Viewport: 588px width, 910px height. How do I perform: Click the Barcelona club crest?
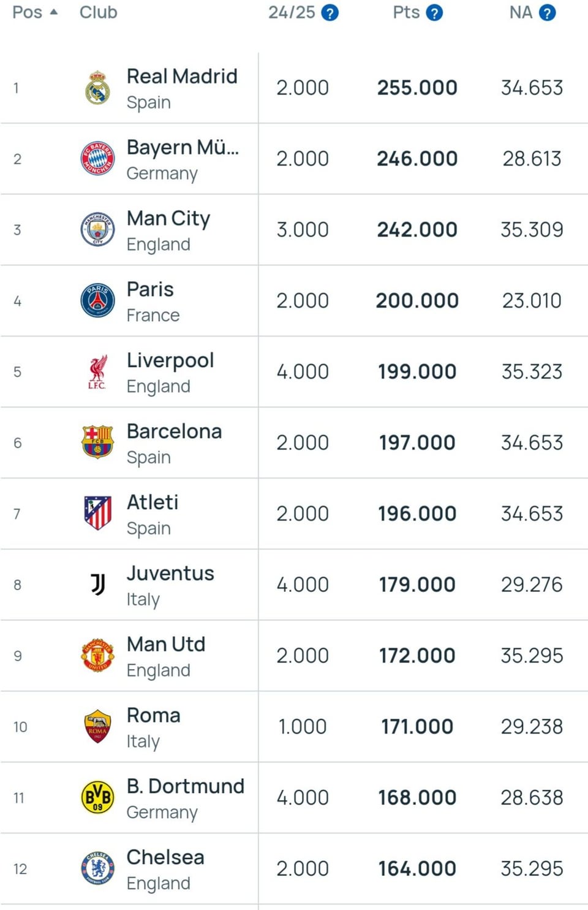coord(97,442)
